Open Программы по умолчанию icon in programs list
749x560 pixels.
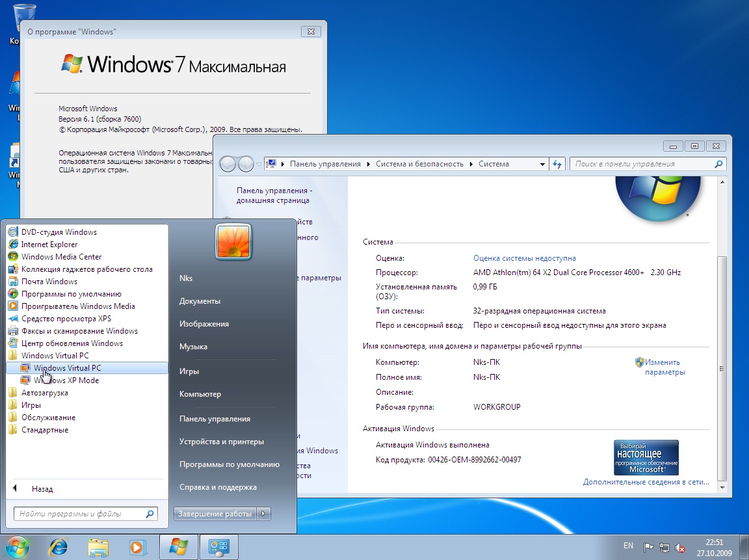coord(14,295)
